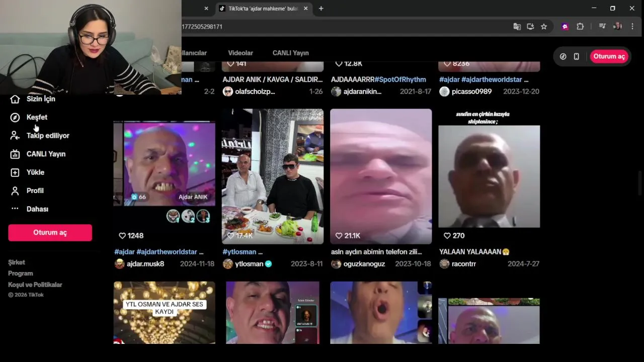Open the Chrome three-dot menu
Screen dimensions: 644x362
click(632, 27)
